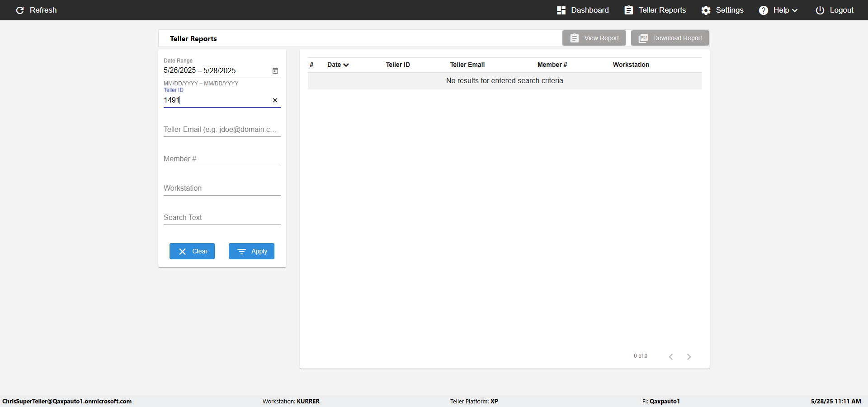Viewport: 868px width, 407px height.
Task: Click Teller Platform: XP status text
Action: coord(474,401)
